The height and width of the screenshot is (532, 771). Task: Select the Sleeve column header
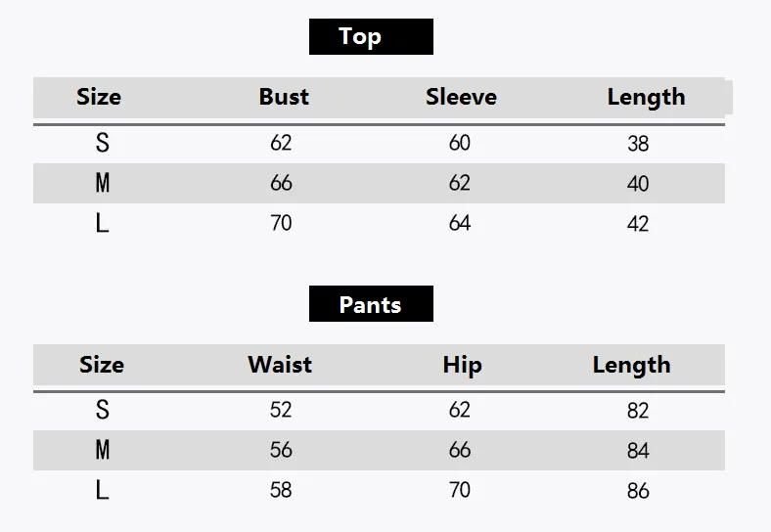pyautogui.click(x=461, y=97)
